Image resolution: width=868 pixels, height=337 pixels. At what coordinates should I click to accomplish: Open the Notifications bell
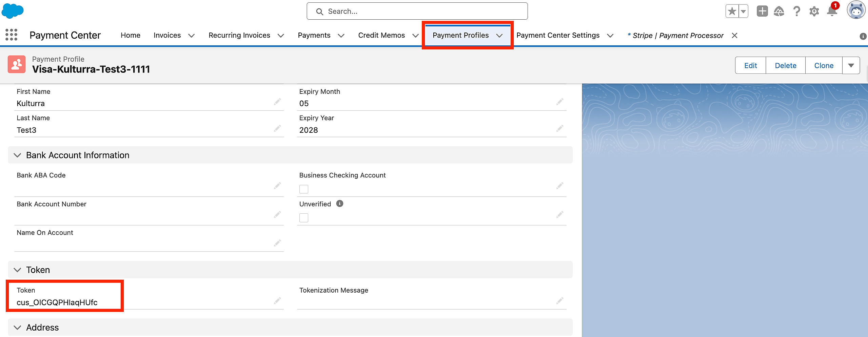pos(832,12)
